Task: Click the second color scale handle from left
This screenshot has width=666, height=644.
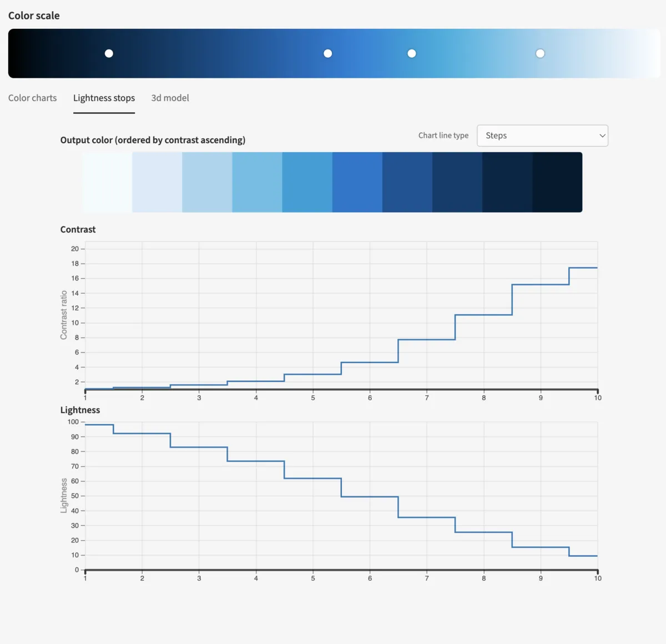Action: (x=328, y=53)
